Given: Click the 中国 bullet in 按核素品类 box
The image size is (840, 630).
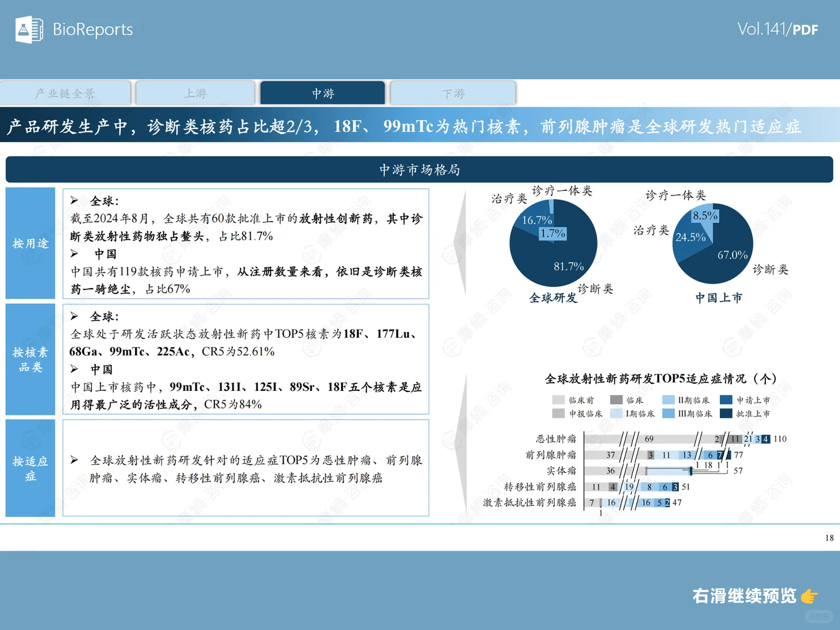Looking at the screenshot, I should point(102,370).
